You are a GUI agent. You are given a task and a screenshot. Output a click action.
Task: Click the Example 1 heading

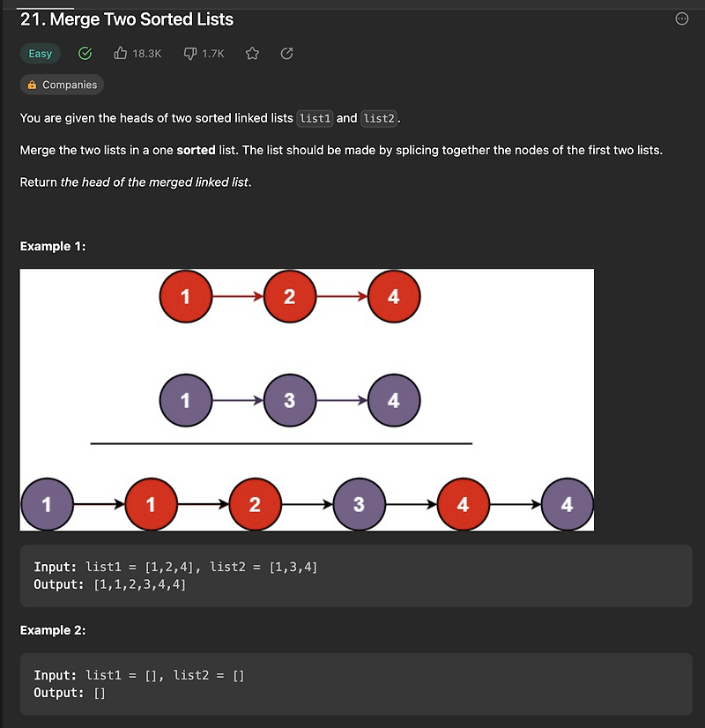(53, 246)
